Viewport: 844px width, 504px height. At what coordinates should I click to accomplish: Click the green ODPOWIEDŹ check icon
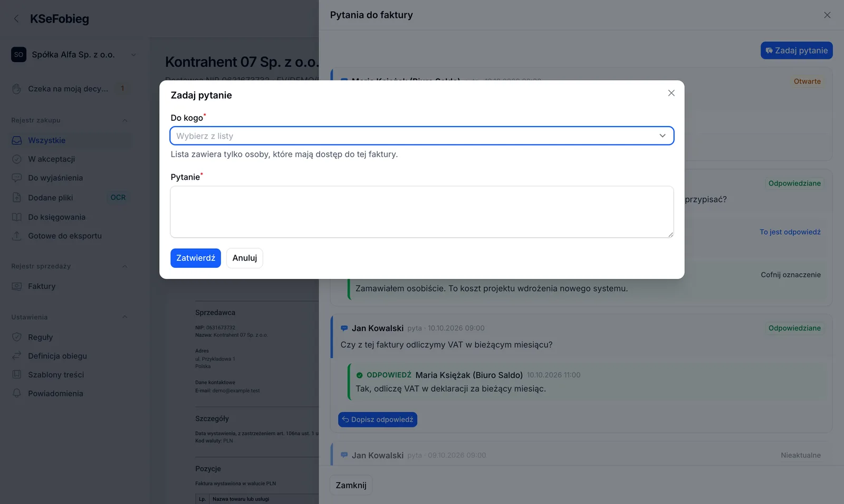pyautogui.click(x=359, y=375)
